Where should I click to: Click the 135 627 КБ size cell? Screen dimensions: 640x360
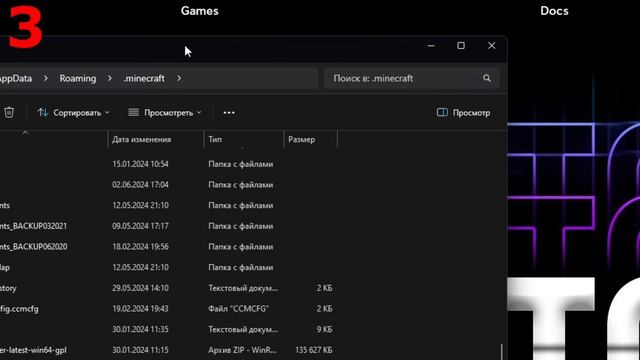(x=313, y=350)
